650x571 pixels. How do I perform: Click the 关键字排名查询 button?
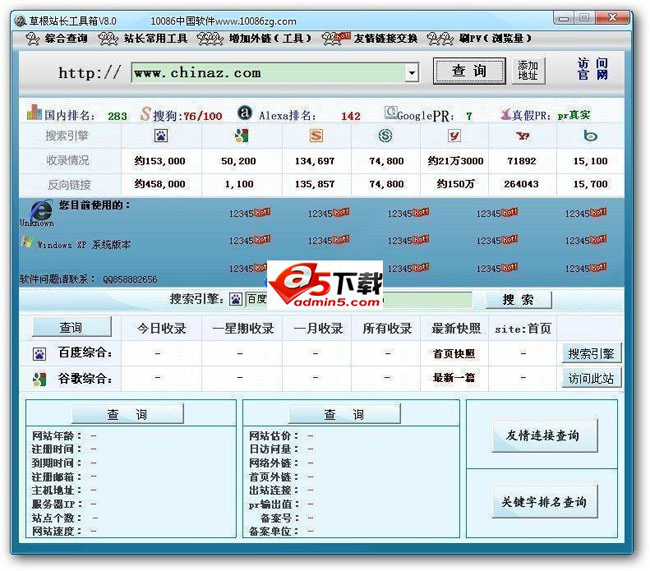click(x=544, y=502)
